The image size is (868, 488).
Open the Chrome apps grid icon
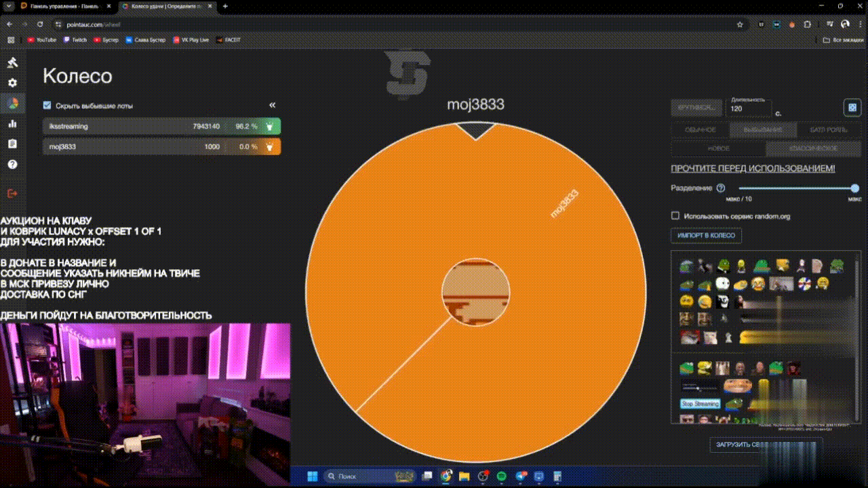11,40
